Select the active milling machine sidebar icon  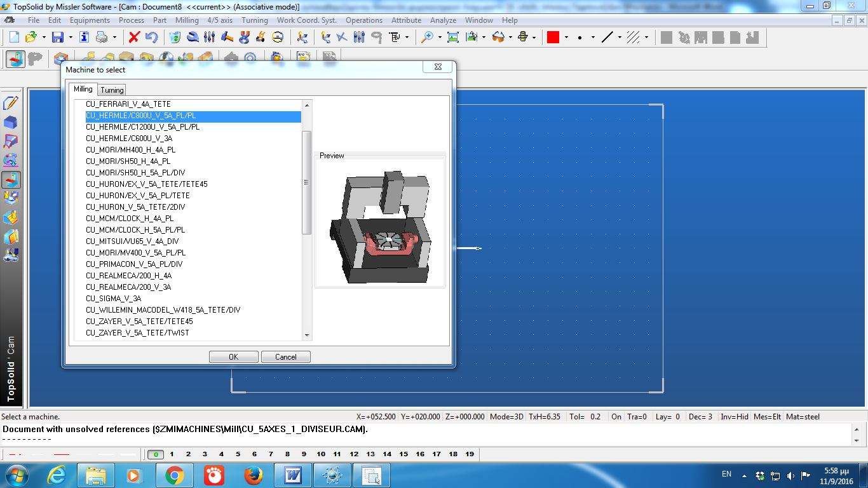(11, 180)
